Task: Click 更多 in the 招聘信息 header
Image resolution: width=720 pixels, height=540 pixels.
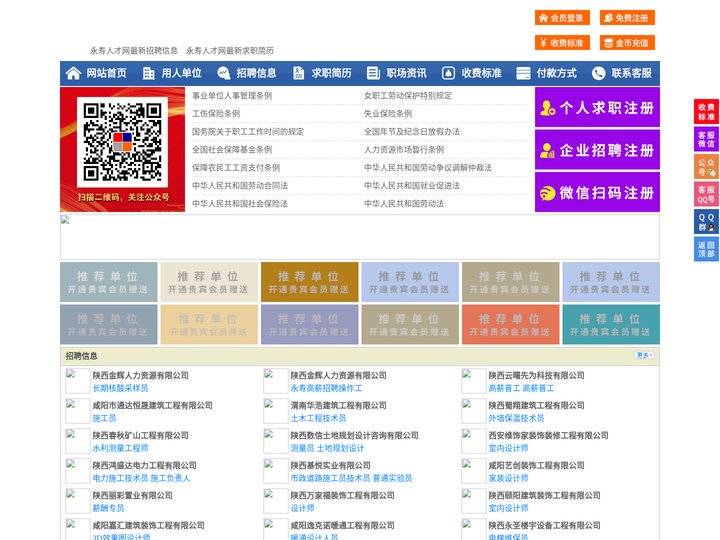Action: pos(644,355)
